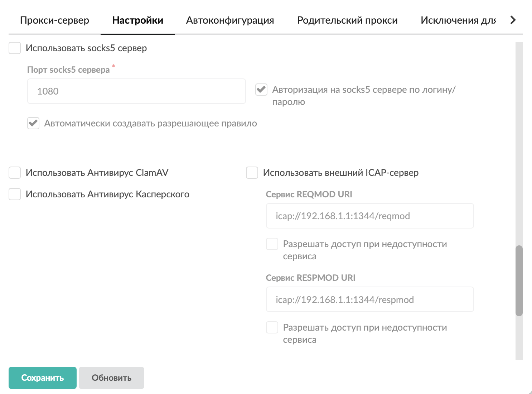The height and width of the screenshot is (394, 532).
Task: Open the Родительский прокси tab
Action: tap(347, 20)
